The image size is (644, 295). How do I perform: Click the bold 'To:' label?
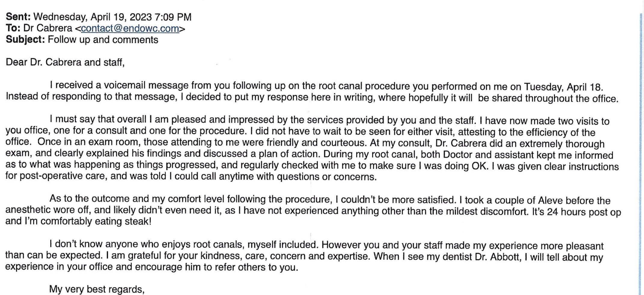13,28
